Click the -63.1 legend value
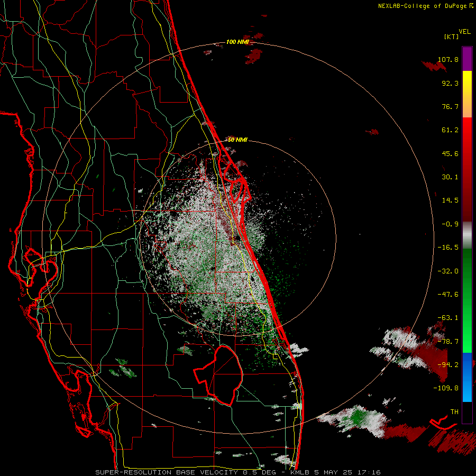Image resolution: width=476 pixels, height=476 pixels. (x=448, y=318)
